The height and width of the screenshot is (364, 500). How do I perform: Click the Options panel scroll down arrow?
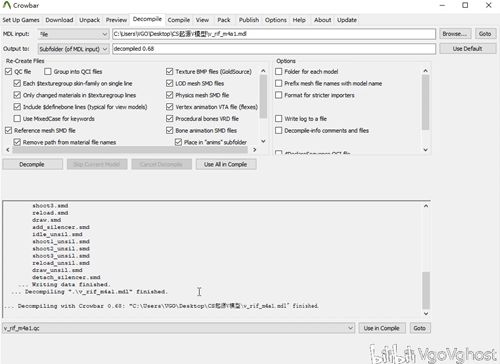(425, 150)
